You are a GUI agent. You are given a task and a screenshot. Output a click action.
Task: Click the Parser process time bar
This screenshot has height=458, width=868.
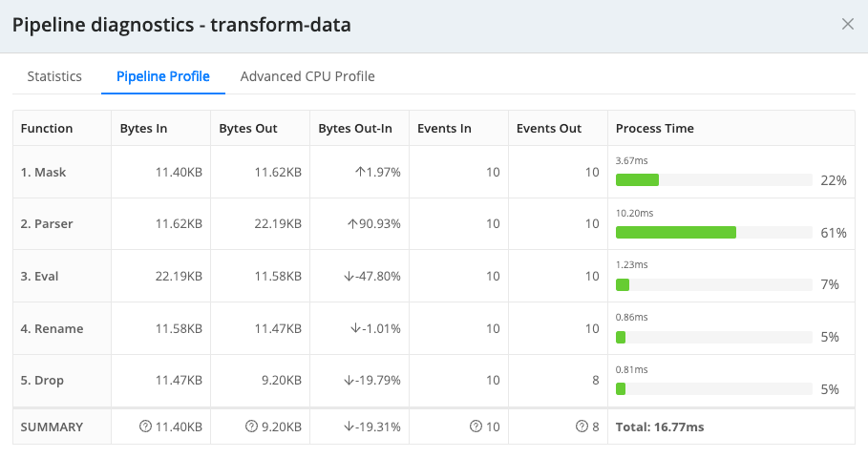(675, 232)
